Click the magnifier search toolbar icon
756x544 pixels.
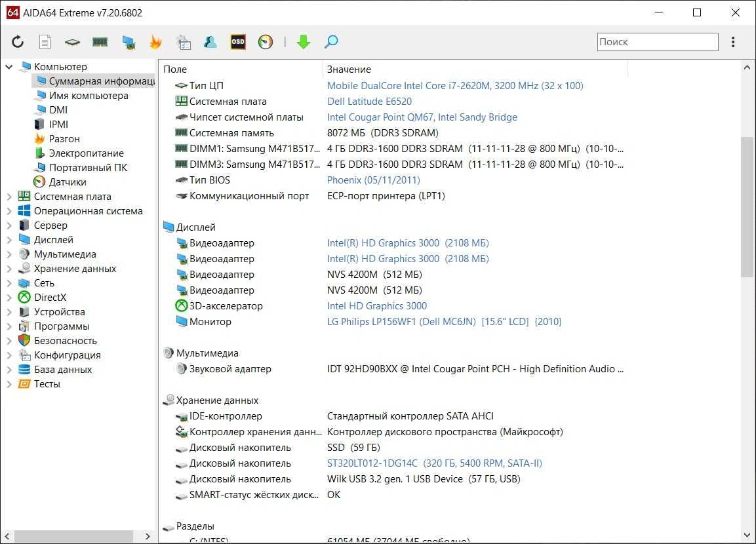[331, 42]
